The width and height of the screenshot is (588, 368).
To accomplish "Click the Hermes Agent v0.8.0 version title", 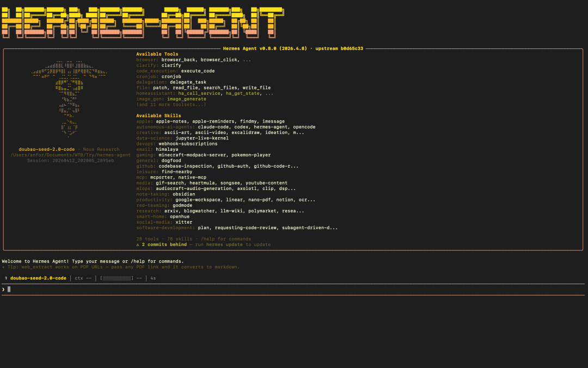I will click(265, 48).
